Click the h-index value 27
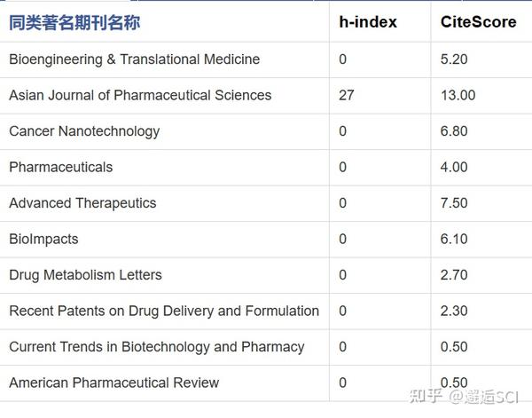 click(346, 95)
